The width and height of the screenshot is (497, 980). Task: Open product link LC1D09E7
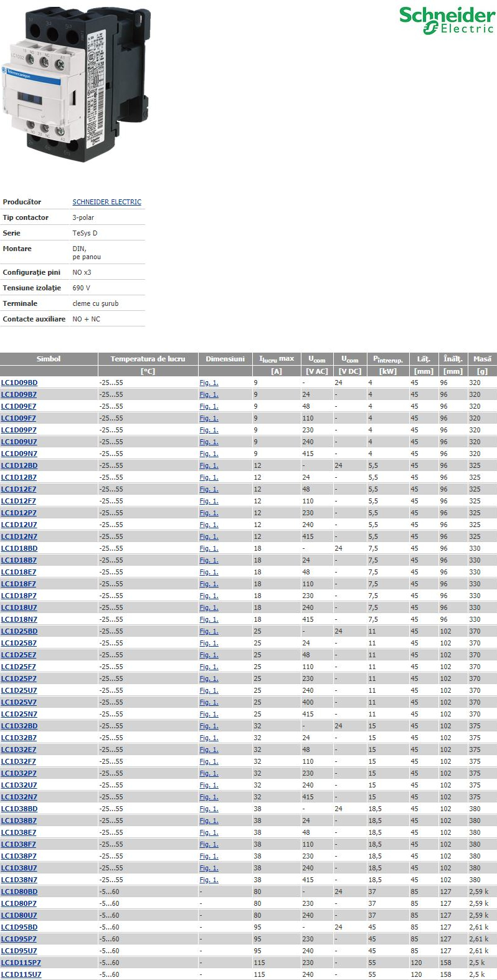pos(19,406)
